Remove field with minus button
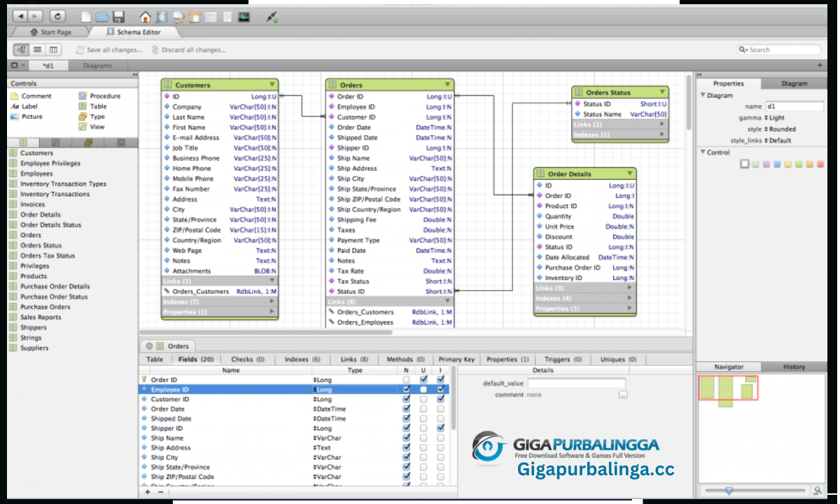The image size is (840, 504). (x=160, y=492)
